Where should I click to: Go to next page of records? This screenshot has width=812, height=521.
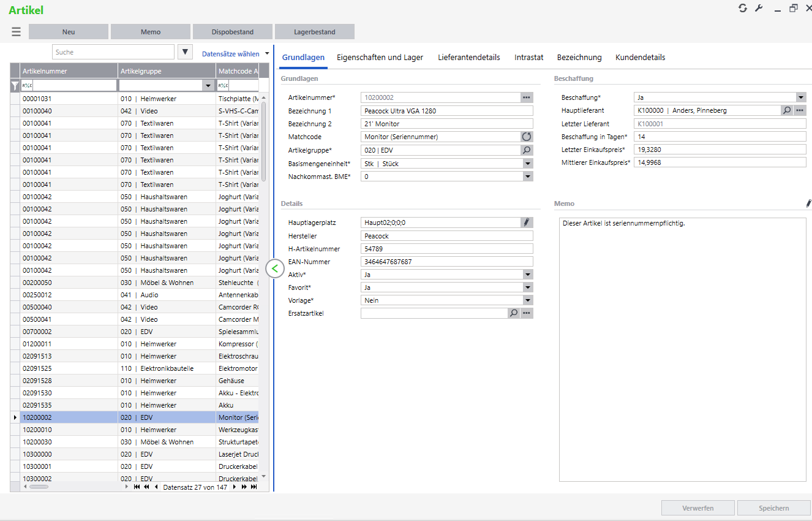[244, 487]
